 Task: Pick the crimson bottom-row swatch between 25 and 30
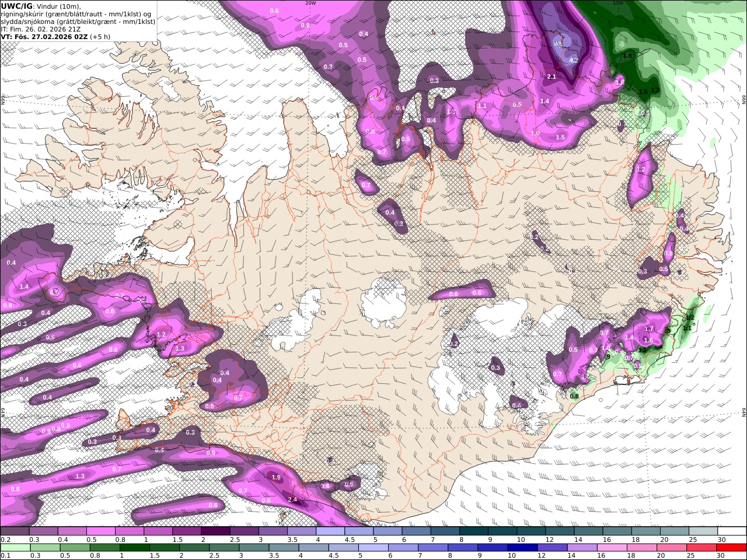[x=701, y=548]
